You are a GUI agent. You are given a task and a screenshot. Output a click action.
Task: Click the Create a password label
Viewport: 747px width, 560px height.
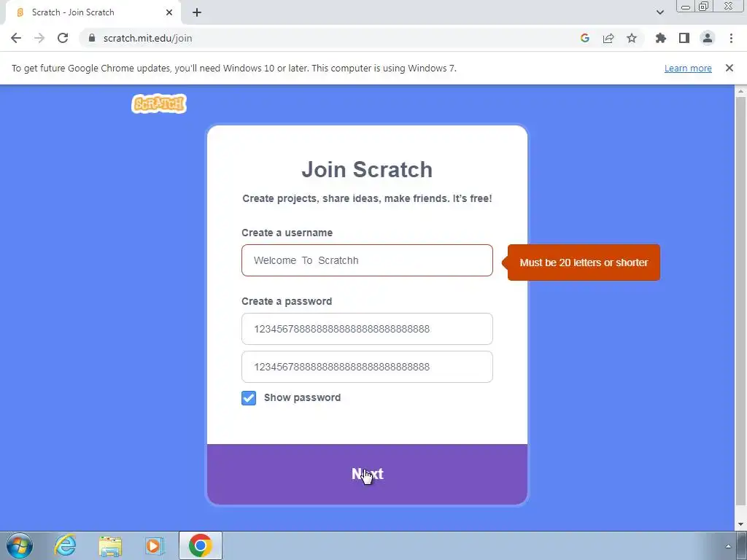tap(287, 301)
